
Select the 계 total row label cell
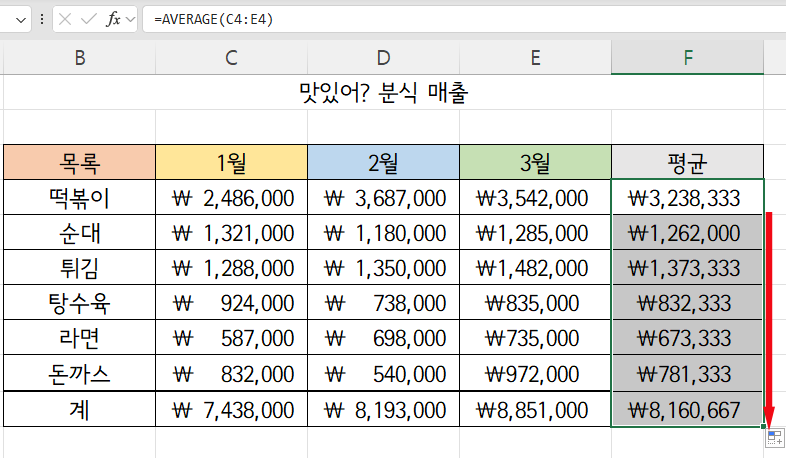(x=80, y=409)
